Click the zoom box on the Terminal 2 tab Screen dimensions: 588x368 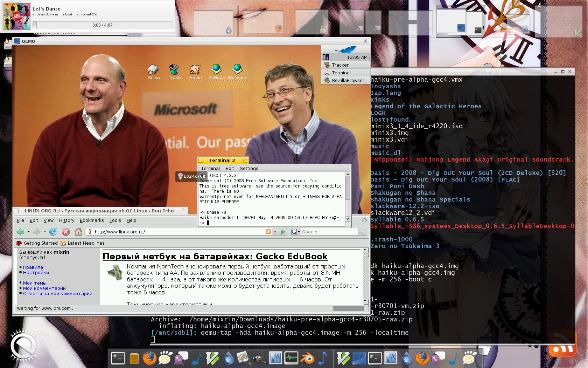point(245,161)
